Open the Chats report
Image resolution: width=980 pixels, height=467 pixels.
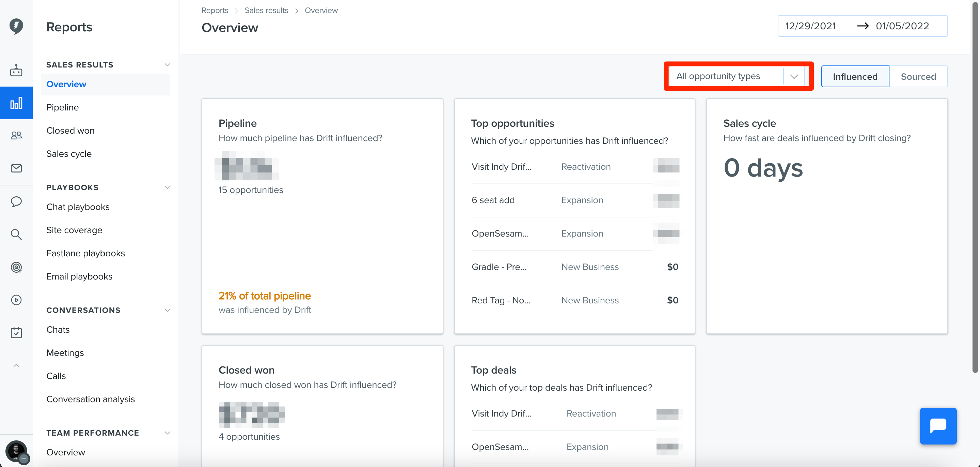[x=58, y=330]
